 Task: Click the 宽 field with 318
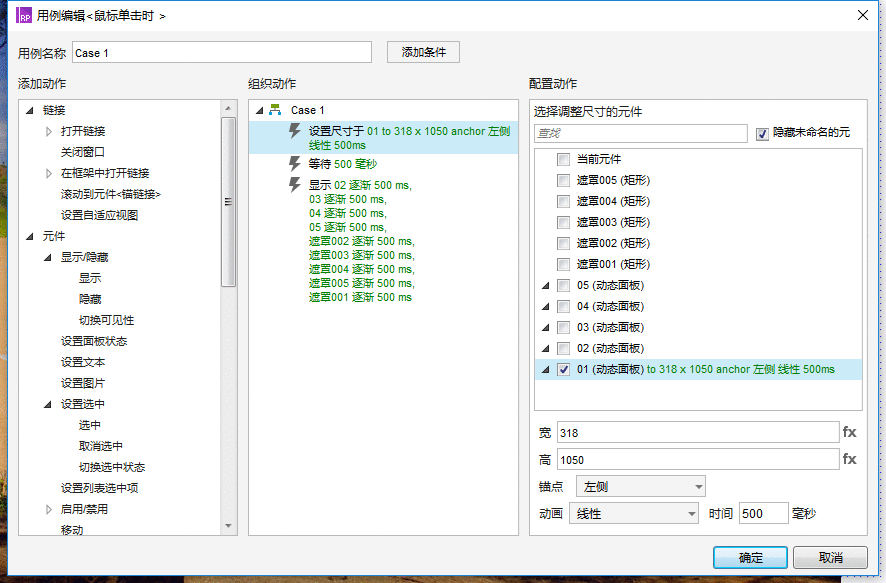[x=698, y=432]
